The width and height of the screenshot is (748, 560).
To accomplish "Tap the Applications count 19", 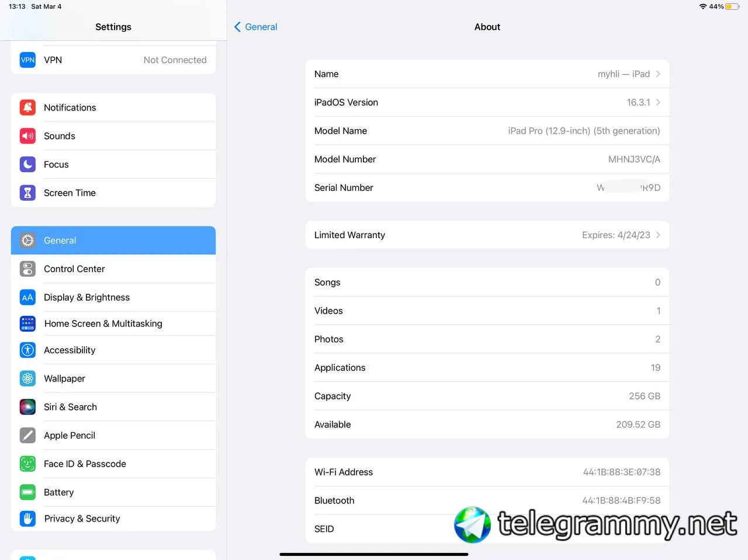I will tap(656, 367).
